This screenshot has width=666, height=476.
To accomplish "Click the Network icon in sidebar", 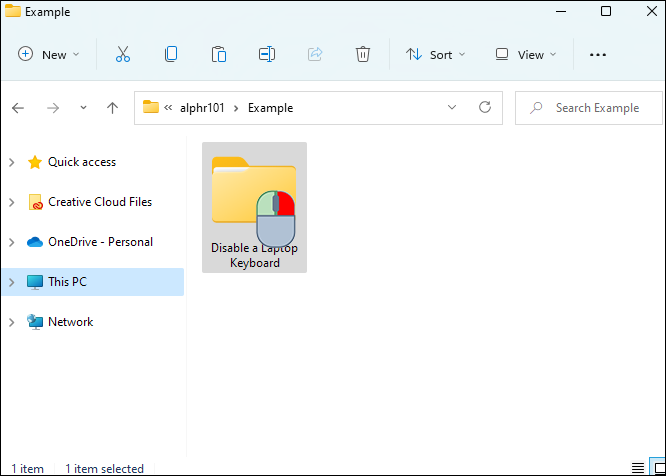I will point(35,322).
